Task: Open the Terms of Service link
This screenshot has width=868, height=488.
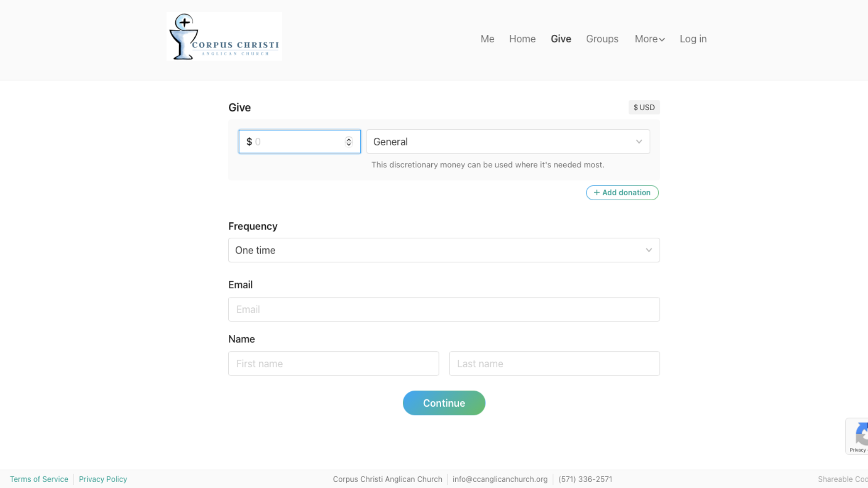Action: pyautogui.click(x=39, y=479)
